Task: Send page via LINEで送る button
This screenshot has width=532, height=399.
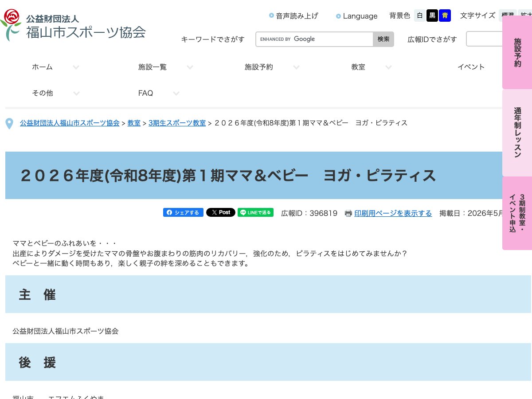Action: pos(255,212)
